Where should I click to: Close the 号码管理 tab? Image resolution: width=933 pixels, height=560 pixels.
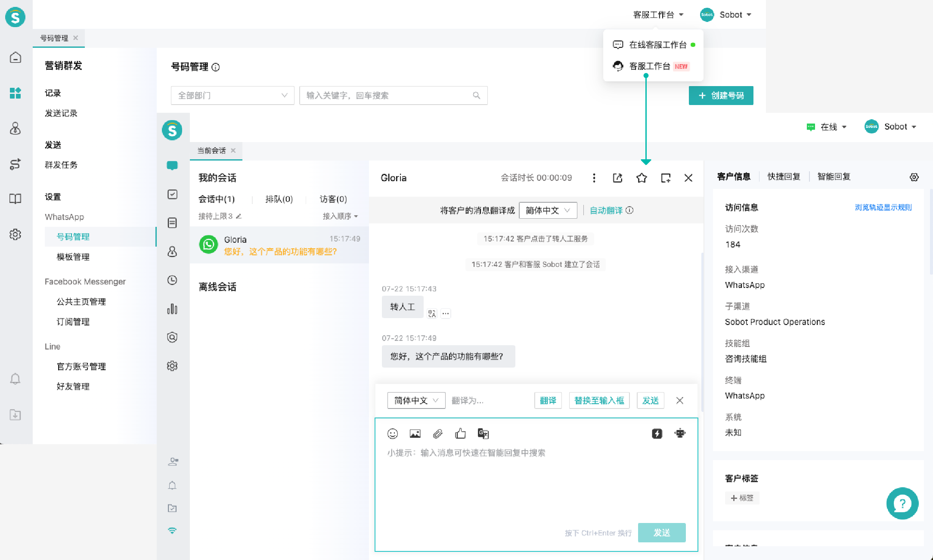(x=76, y=38)
